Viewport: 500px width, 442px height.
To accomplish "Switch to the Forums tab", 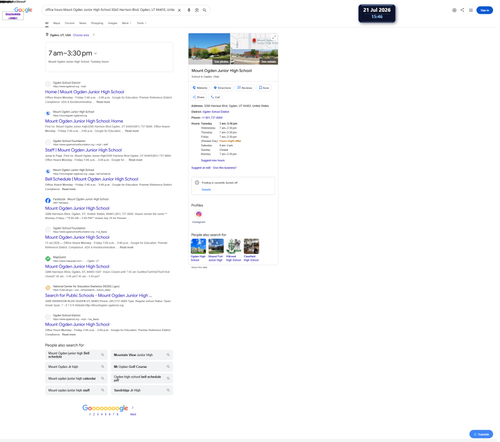I will point(70,23).
